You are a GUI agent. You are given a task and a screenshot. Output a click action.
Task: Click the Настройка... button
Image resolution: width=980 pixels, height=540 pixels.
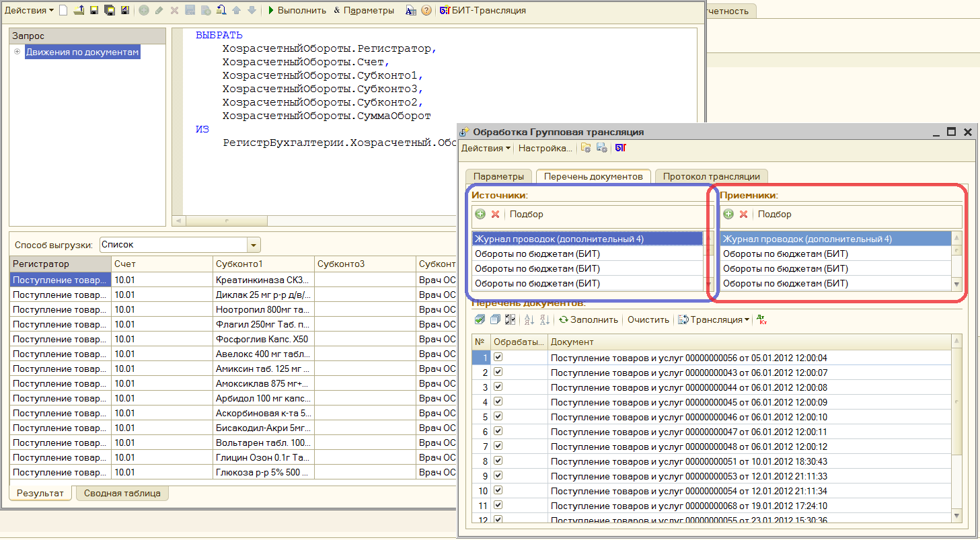(545, 148)
